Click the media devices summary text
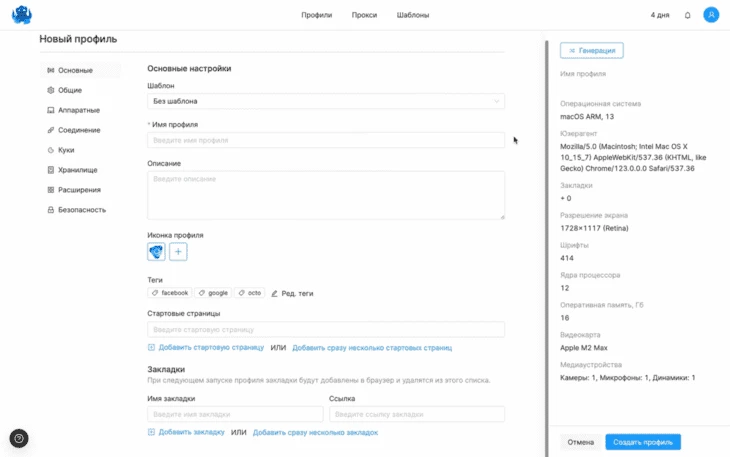 tap(628, 377)
